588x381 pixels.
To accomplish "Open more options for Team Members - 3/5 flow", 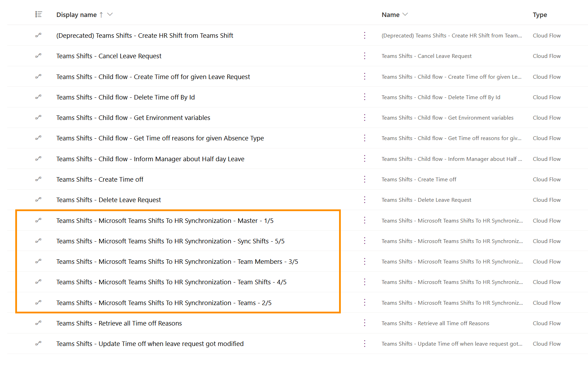I will (x=364, y=261).
